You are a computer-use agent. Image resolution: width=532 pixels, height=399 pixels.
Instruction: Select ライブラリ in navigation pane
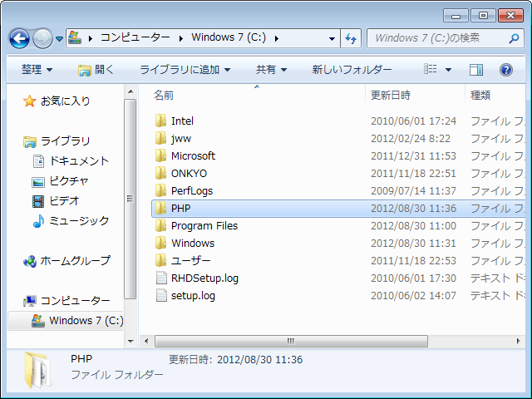65,140
